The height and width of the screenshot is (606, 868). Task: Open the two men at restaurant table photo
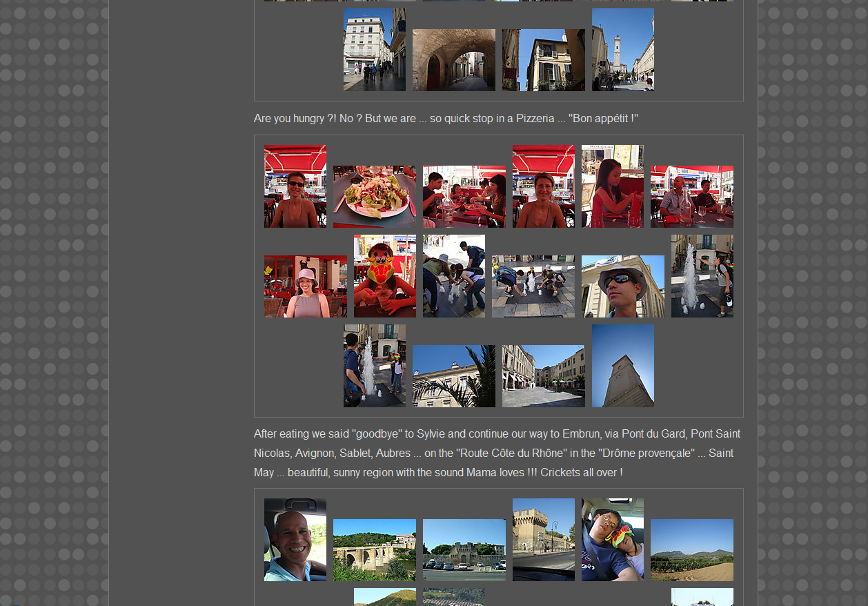(x=691, y=197)
